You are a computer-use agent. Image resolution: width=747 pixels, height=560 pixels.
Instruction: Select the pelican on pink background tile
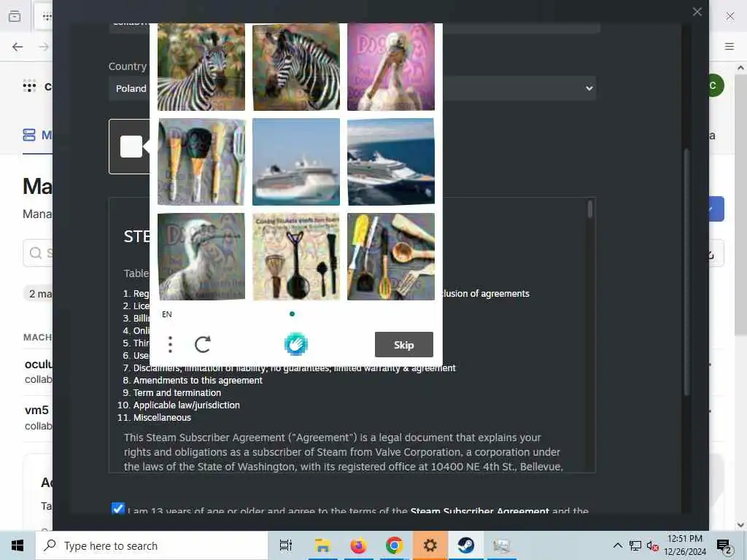tap(391, 66)
